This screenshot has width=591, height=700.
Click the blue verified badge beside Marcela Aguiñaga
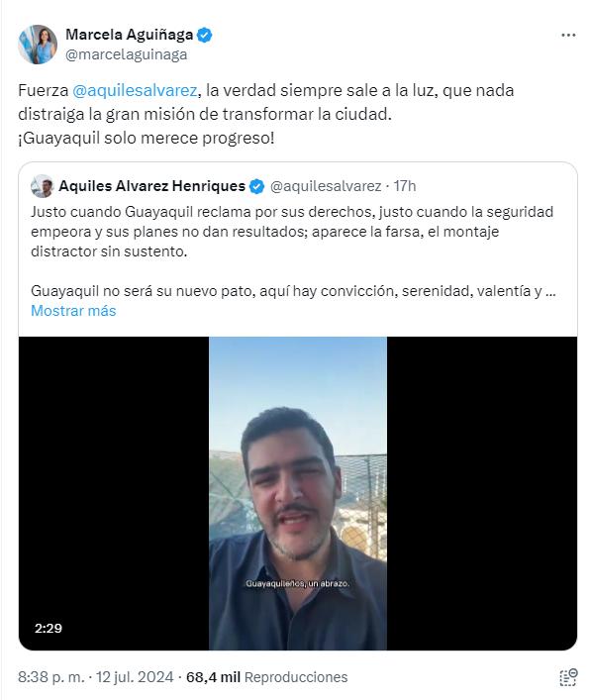pyautogui.click(x=205, y=35)
